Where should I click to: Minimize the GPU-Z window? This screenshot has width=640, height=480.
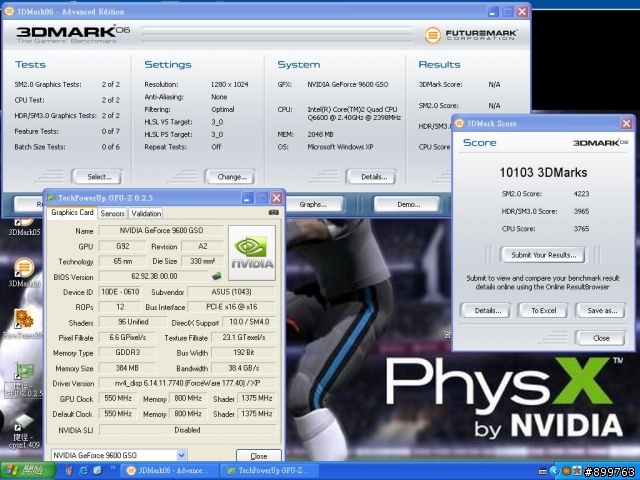pyautogui.click(x=247, y=198)
